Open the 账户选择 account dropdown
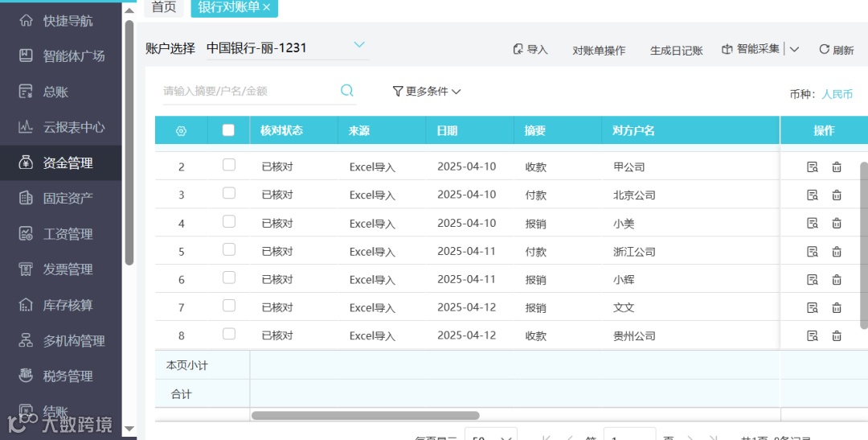The height and width of the screenshot is (440, 868). coord(287,47)
